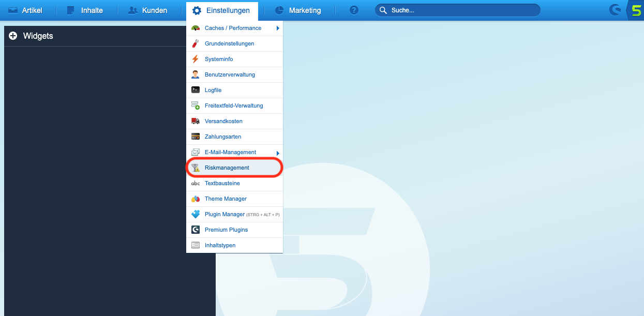The height and width of the screenshot is (316, 644).
Task: Select E-Mail-Management menu entry
Action: [x=234, y=152]
